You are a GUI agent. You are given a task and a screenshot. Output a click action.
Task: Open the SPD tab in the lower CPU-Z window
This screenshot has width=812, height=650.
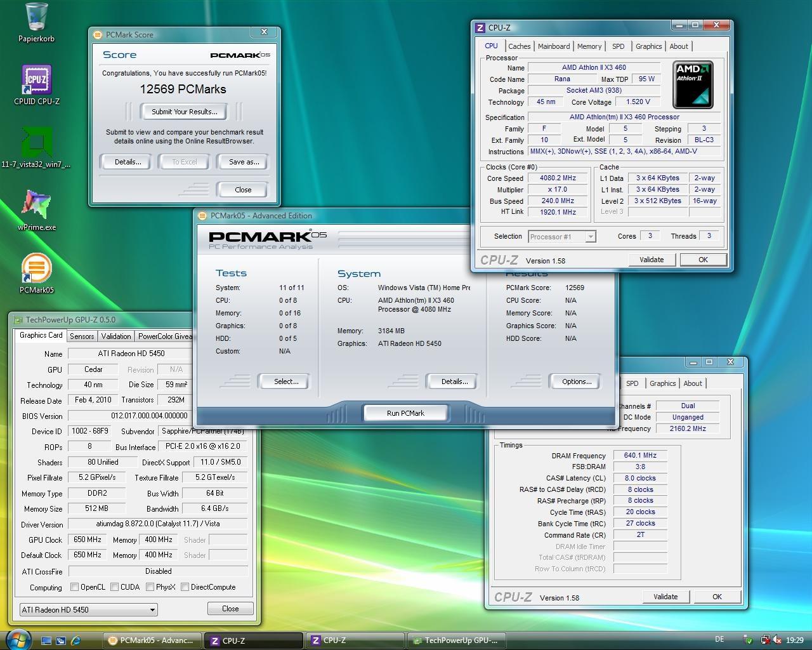(x=632, y=383)
